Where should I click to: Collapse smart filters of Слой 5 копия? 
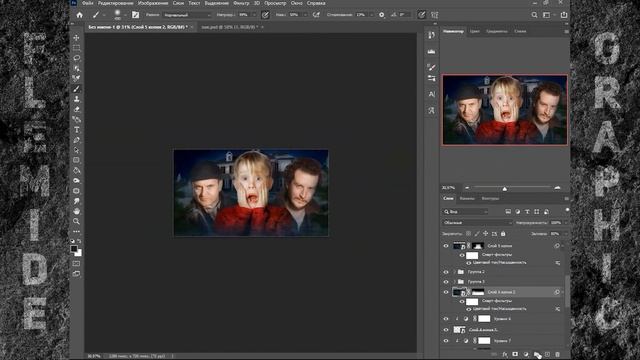coord(562,246)
